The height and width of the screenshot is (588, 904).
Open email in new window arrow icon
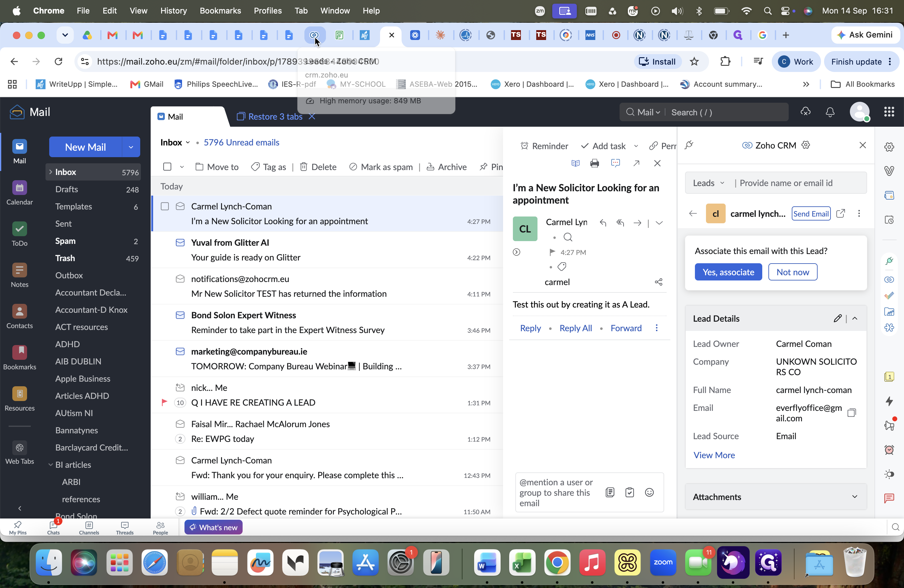pos(636,163)
